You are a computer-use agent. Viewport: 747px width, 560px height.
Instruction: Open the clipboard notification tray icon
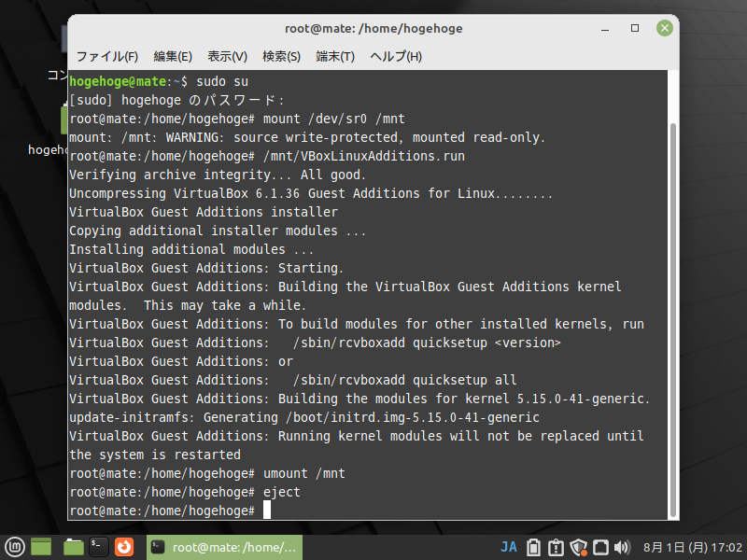(556, 548)
